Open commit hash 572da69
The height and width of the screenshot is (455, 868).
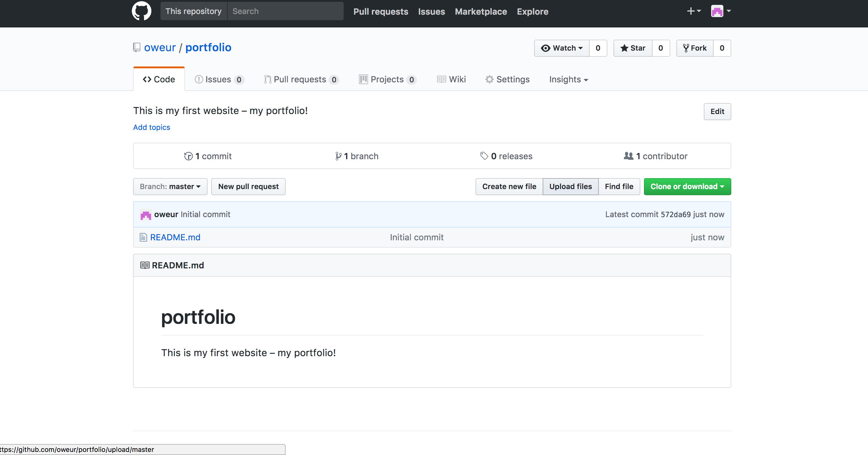coord(676,214)
